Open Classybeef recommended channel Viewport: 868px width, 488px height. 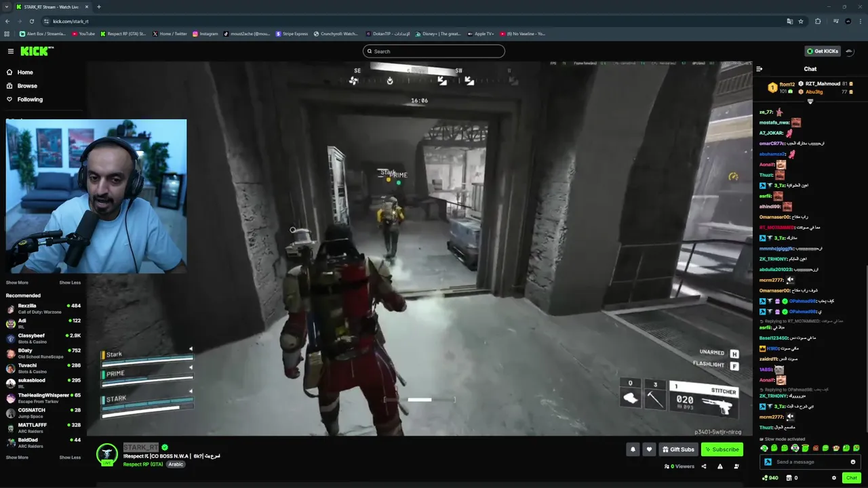click(43, 338)
